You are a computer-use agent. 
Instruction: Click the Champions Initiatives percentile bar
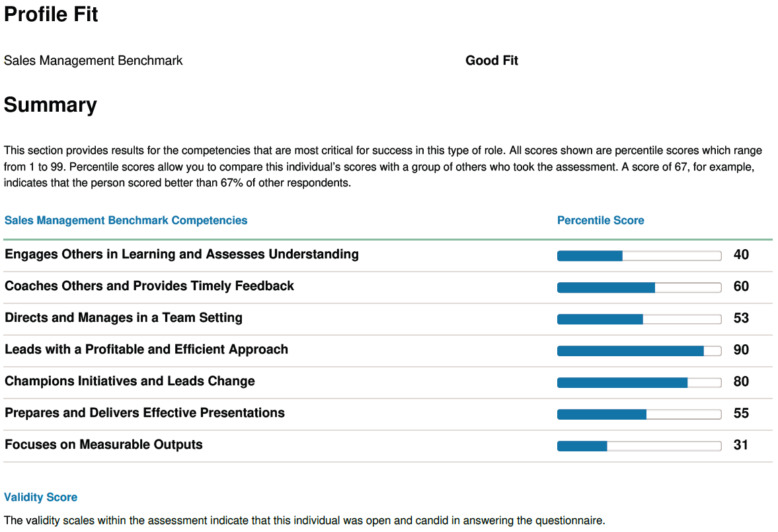coord(639,383)
